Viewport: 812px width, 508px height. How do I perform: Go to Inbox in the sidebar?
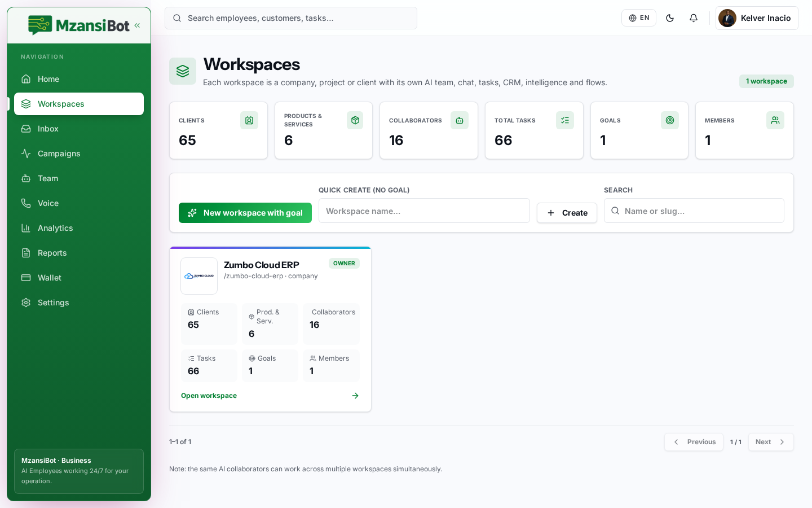pyautogui.click(x=79, y=129)
